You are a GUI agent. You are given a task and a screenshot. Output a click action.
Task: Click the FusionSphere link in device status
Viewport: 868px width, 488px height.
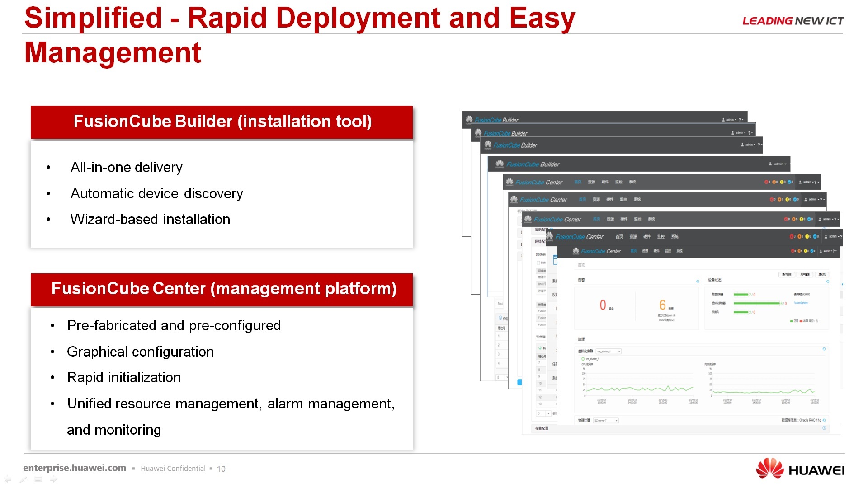pos(800,303)
